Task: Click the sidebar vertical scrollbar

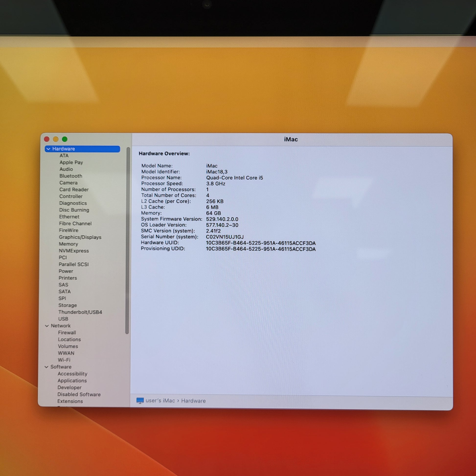Action: click(x=127, y=240)
